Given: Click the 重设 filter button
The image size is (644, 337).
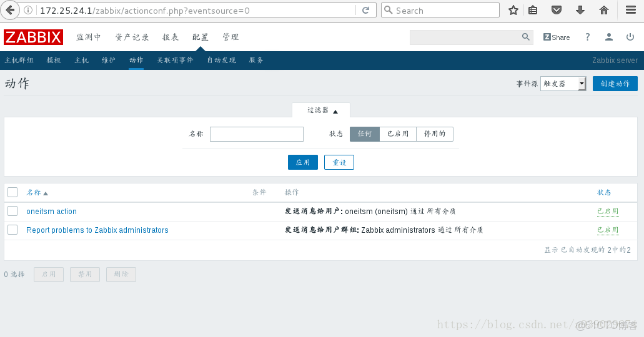Looking at the screenshot, I should [x=339, y=162].
